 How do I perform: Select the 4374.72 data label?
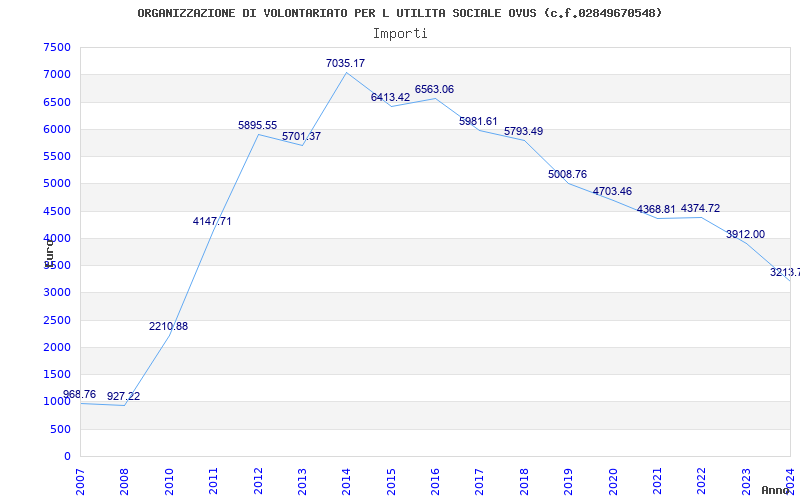click(701, 209)
